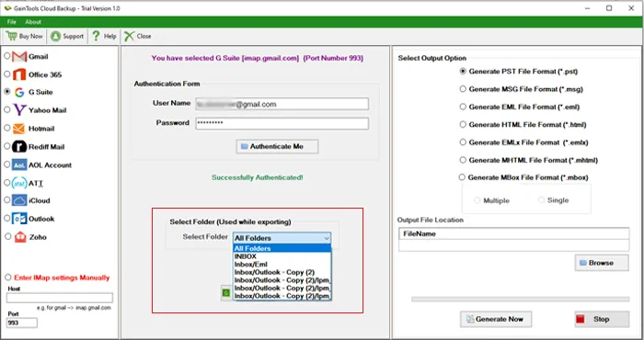The image size is (644, 340).
Task: Select the Office 365 radio button
Action: [7, 74]
